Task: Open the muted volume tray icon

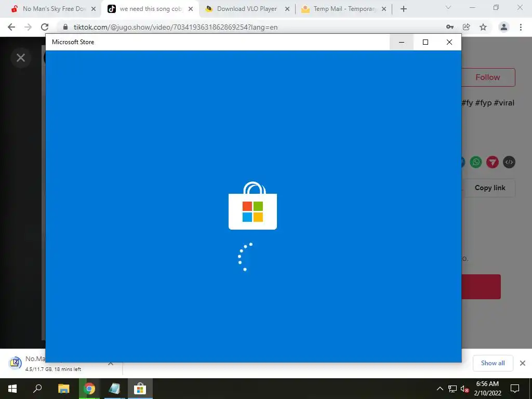Action: [x=465, y=389]
